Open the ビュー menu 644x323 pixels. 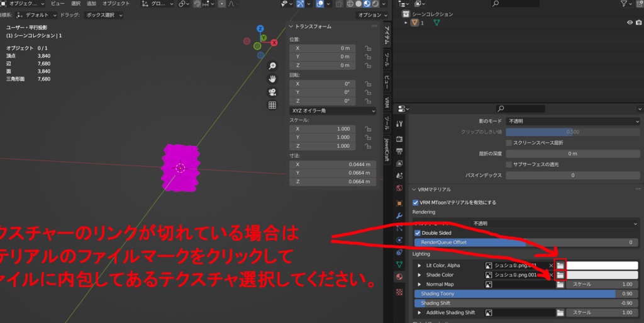(57, 4)
